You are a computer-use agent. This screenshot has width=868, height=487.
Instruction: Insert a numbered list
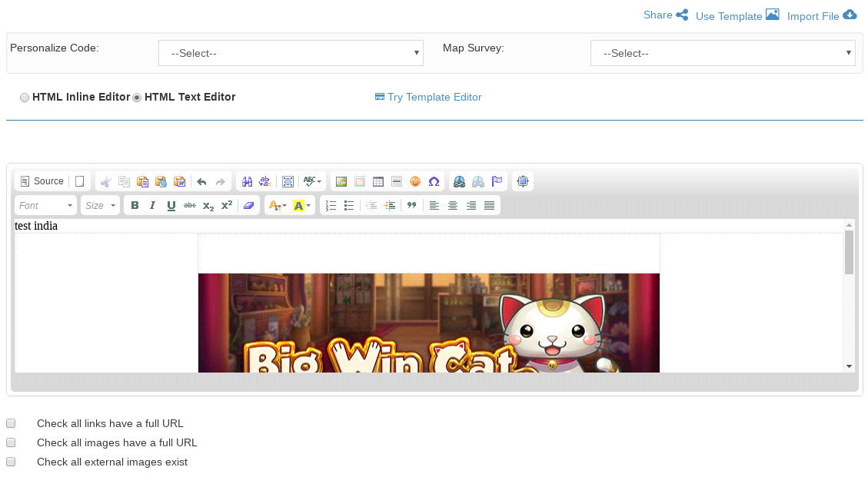coord(331,205)
